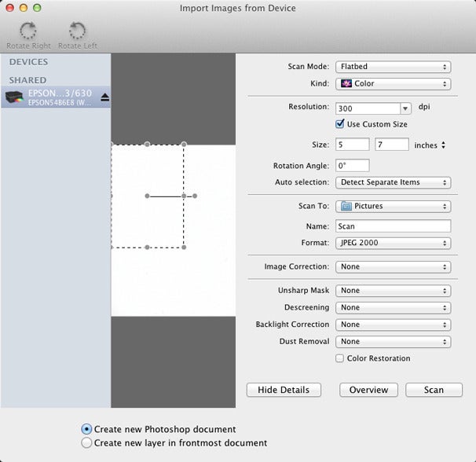476x462 pixels.
Task: Expand the Resolution dpi combo arrow
Action: 405,108
